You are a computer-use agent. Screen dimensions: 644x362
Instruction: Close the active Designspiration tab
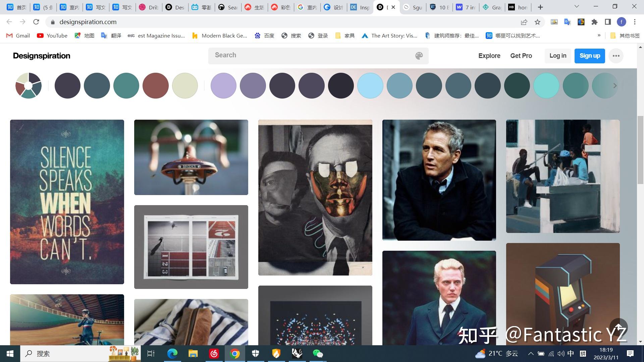click(393, 7)
